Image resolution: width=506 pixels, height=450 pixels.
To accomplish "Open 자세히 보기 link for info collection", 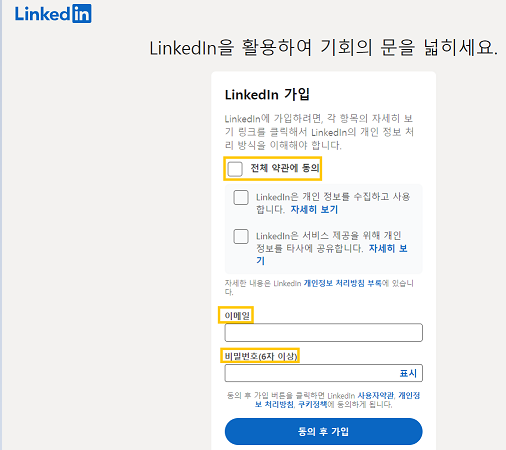I will (x=314, y=210).
